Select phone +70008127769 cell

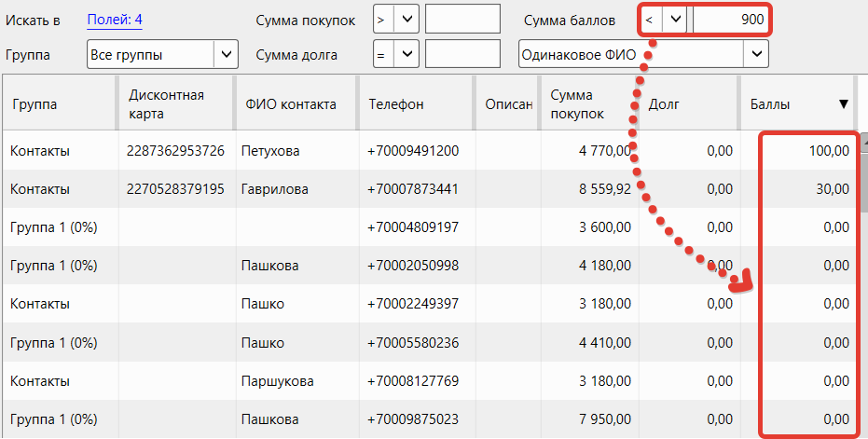418,381
